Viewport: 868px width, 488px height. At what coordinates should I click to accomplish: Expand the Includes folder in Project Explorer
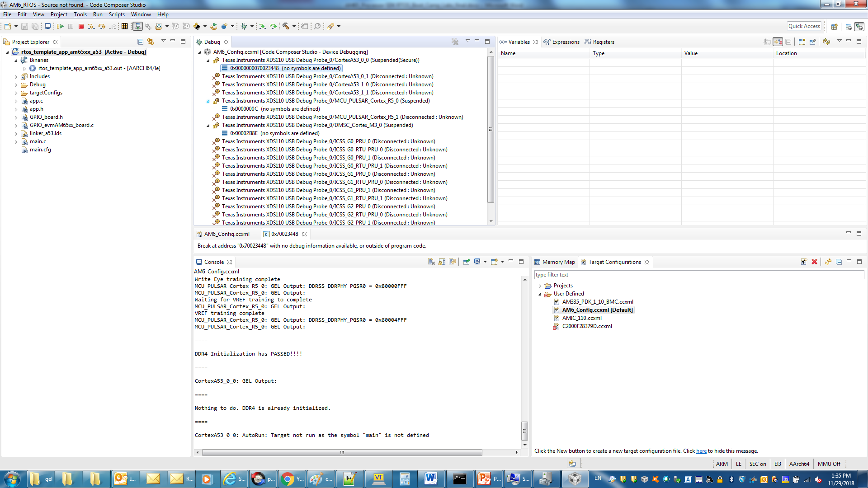[x=16, y=77]
